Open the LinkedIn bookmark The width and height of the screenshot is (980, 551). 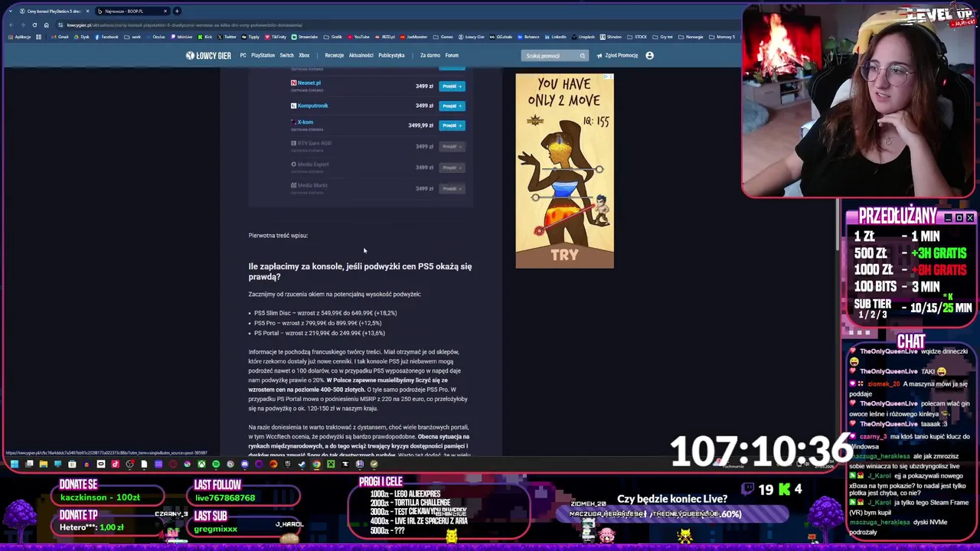556,37
